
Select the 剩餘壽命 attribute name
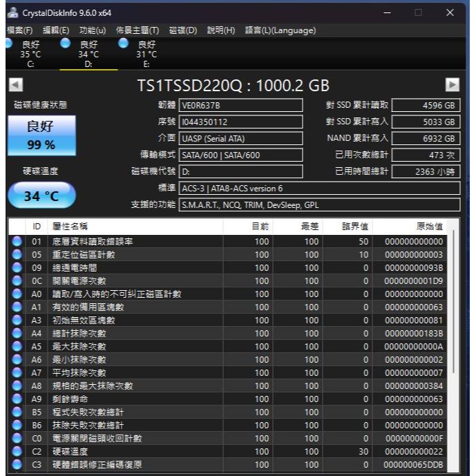click(70, 399)
